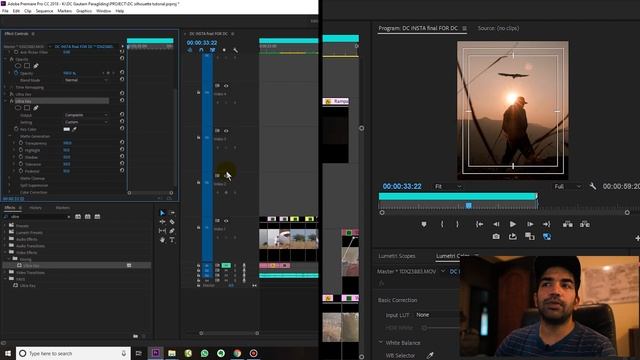Collapse the Matte Generation section

(x=10, y=136)
